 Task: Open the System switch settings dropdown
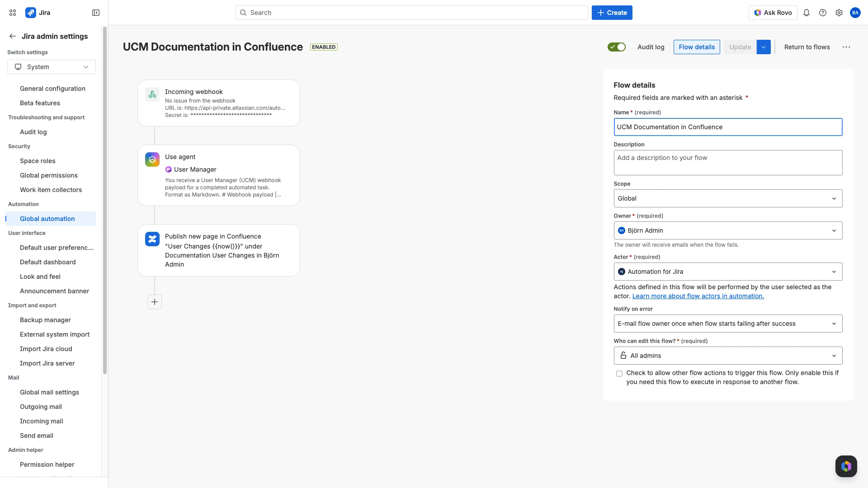pos(52,67)
